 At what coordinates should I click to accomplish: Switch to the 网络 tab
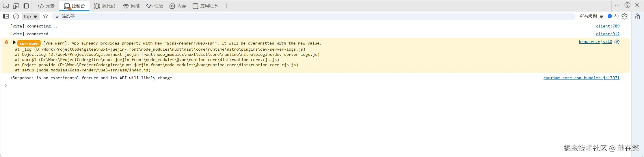click(131, 6)
